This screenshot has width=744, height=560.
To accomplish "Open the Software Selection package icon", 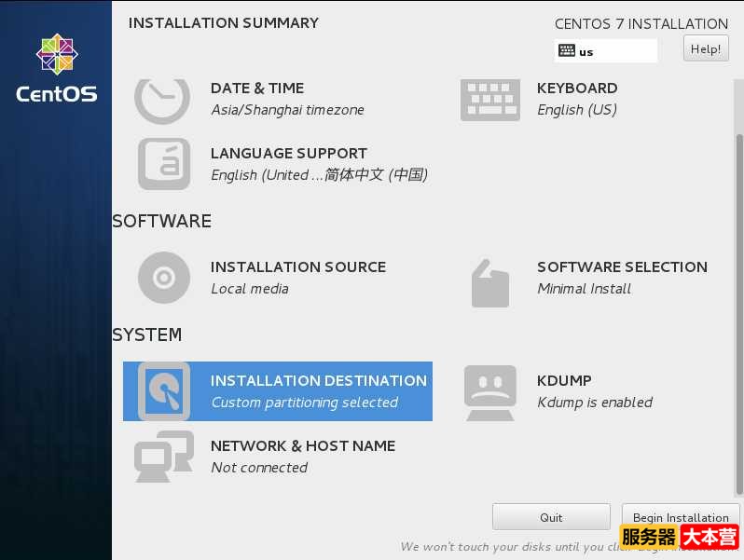I will (x=490, y=283).
